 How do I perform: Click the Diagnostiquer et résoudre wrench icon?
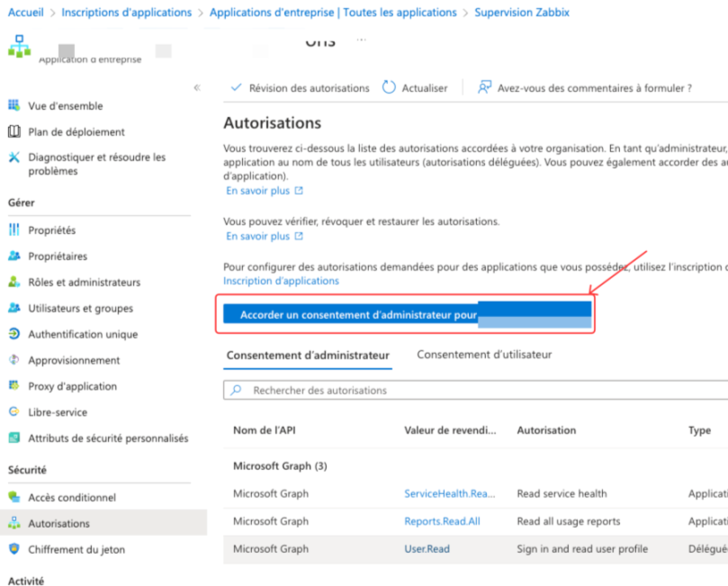(13, 158)
